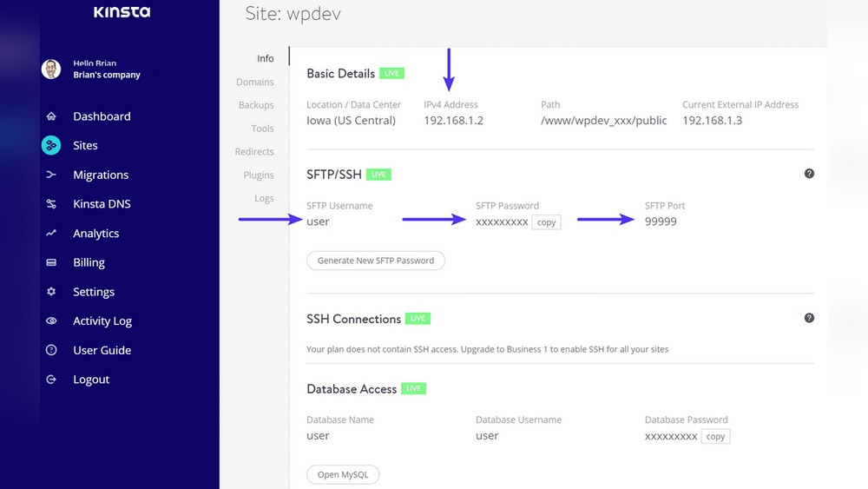Screen dimensions: 868x489
Task: Click the path /www/wpdev_xxx/public
Action: point(603,120)
